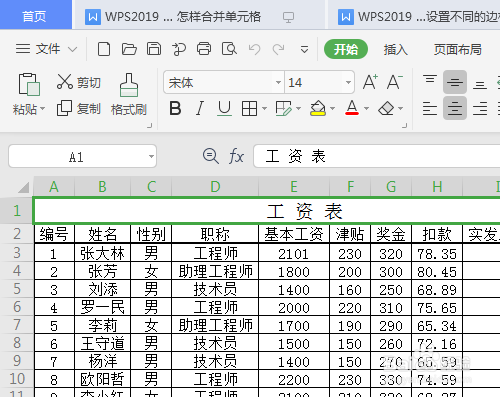Screen dimensions: 500x397
Task: Decrease font size with A- icon
Action: 395,82
